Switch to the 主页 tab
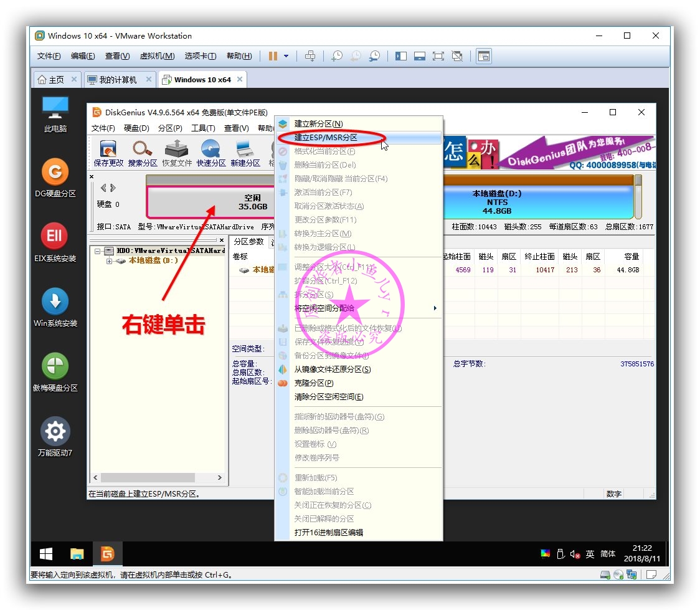Image resolution: width=700 pixels, height=610 pixels. [56, 80]
